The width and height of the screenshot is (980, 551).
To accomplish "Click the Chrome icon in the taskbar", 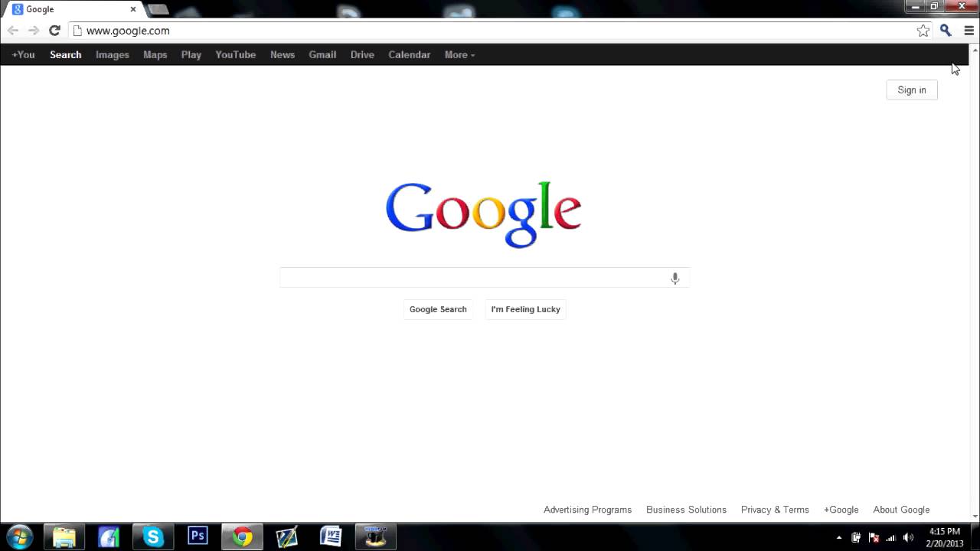I will pos(242,536).
